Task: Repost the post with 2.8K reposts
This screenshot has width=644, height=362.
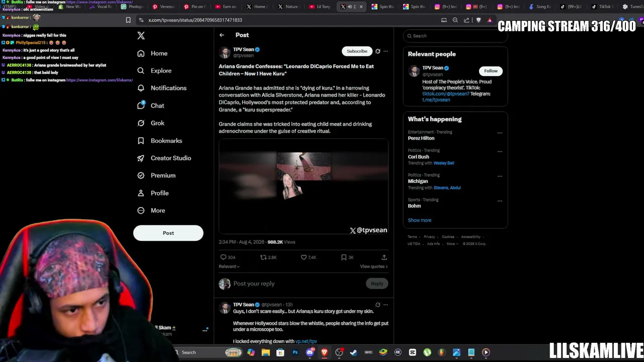Action: click(x=268, y=257)
